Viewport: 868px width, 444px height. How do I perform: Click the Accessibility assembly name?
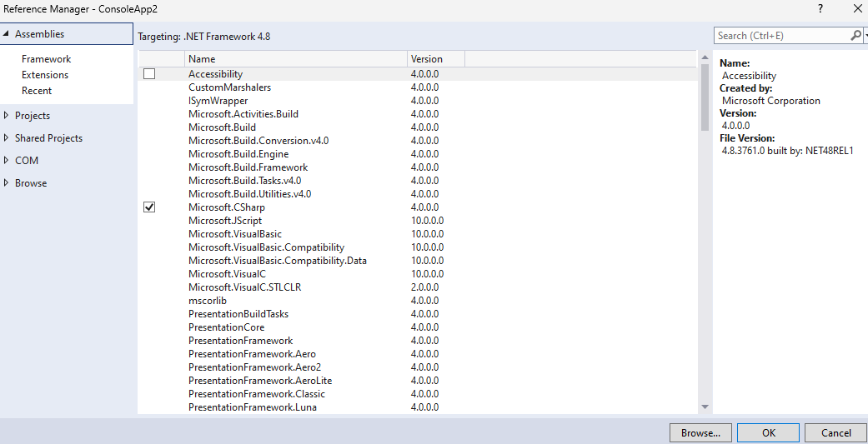click(x=215, y=73)
